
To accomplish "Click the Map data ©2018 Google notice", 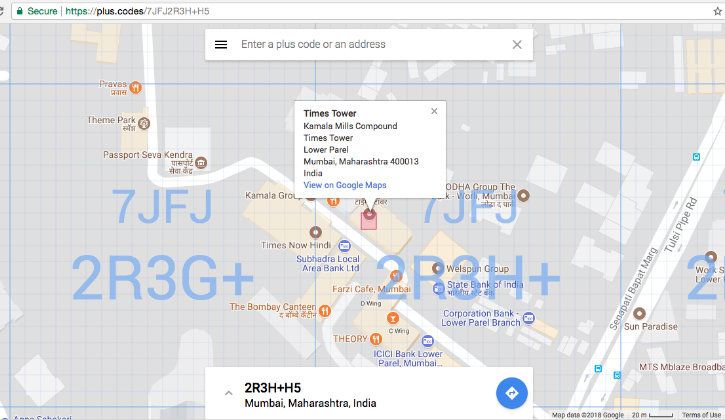I will pyautogui.click(x=588, y=415).
